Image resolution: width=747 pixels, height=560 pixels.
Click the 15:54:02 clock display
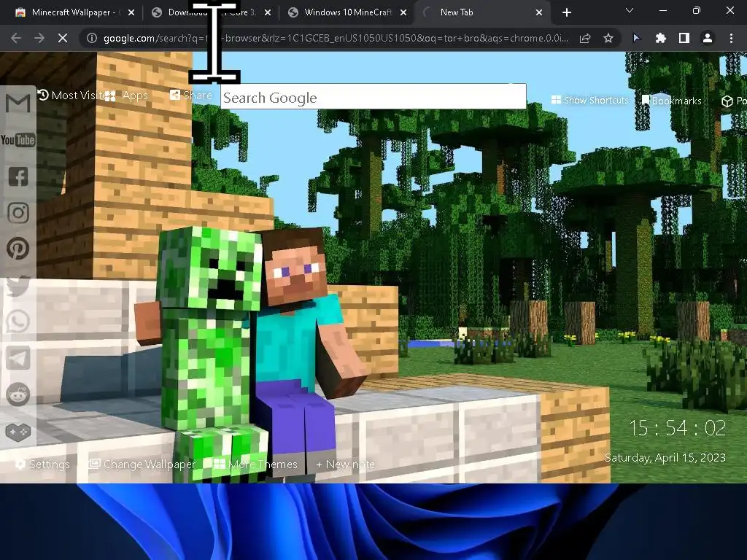pyautogui.click(x=678, y=428)
